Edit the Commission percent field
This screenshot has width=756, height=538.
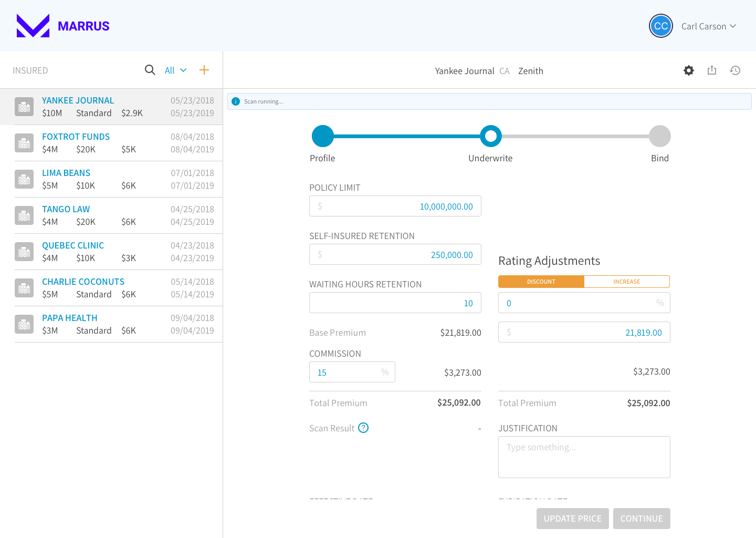352,372
